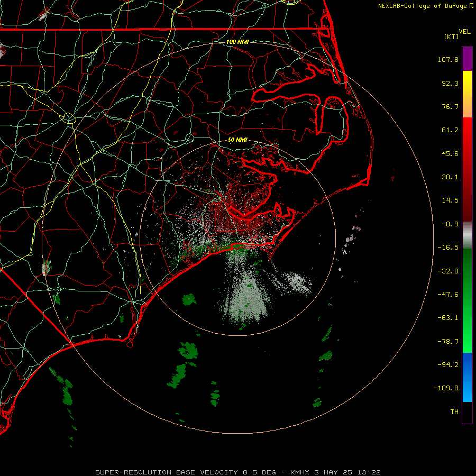
Task: Click the 61.2 scale value
Action: 450,130
